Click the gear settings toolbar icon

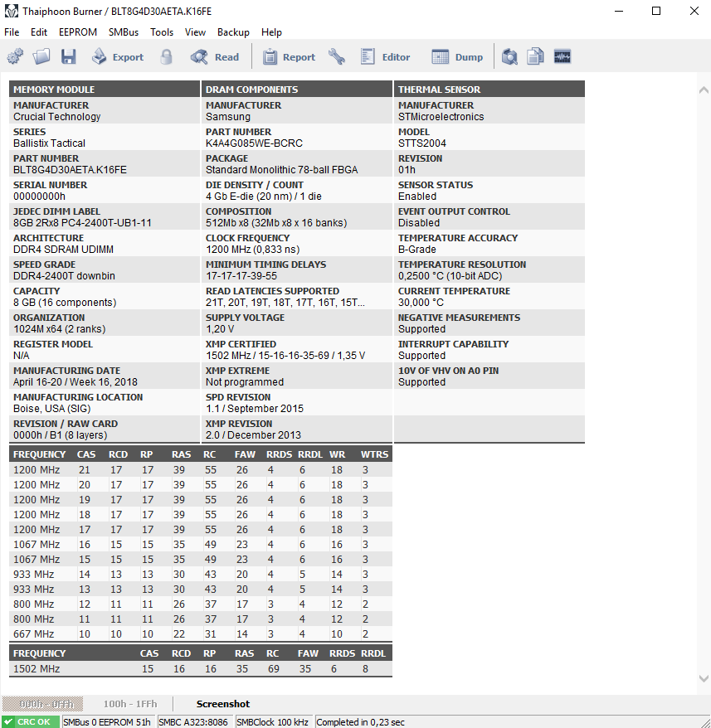15,56
